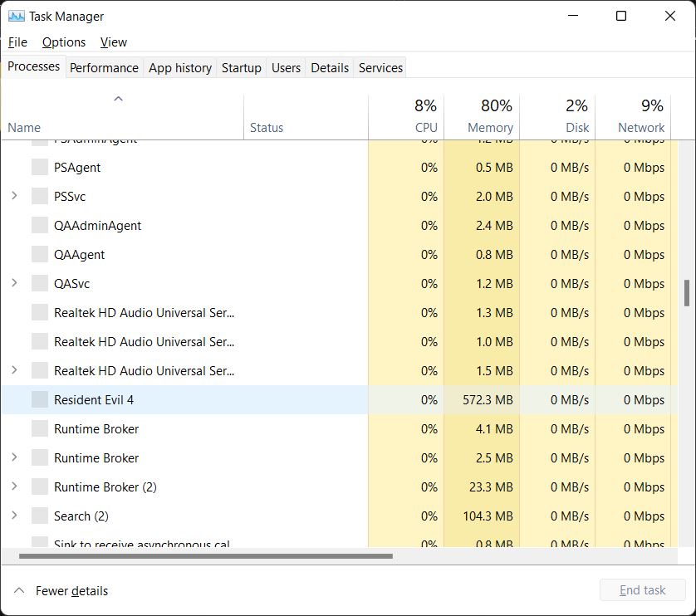Click the Search (2) process icon

point(40,516)
